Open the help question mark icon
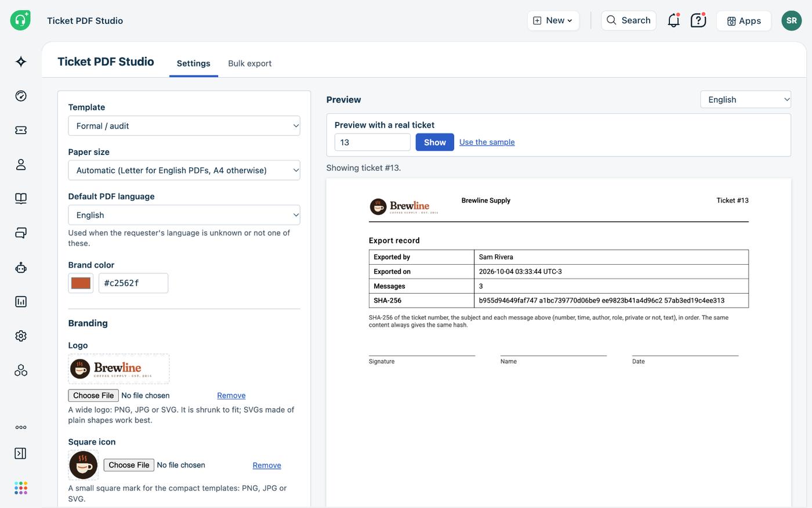The width and height of the screenshot is (812, 508). click(x=698, y=20)
